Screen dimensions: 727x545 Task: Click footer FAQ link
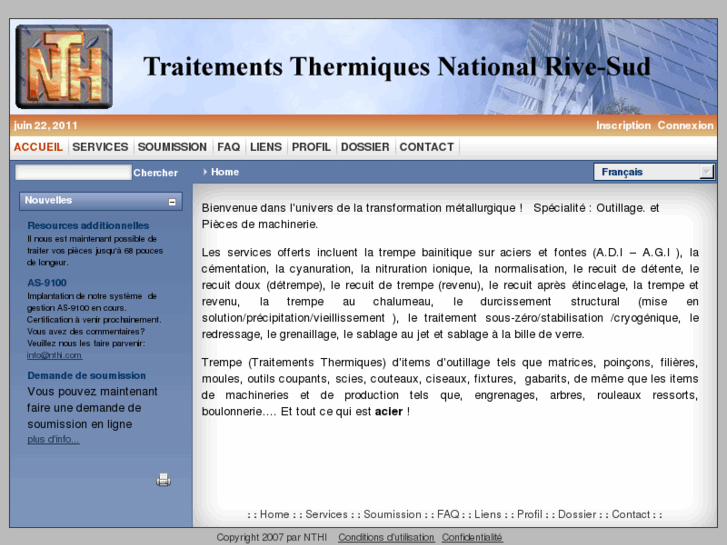(448, 514)
